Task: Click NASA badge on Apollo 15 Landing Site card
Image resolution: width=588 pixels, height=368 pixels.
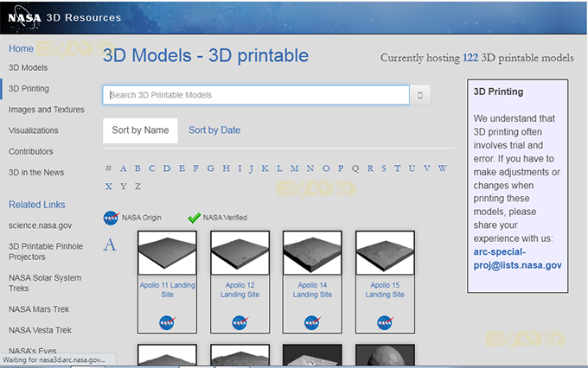Action: coord(385,322)
